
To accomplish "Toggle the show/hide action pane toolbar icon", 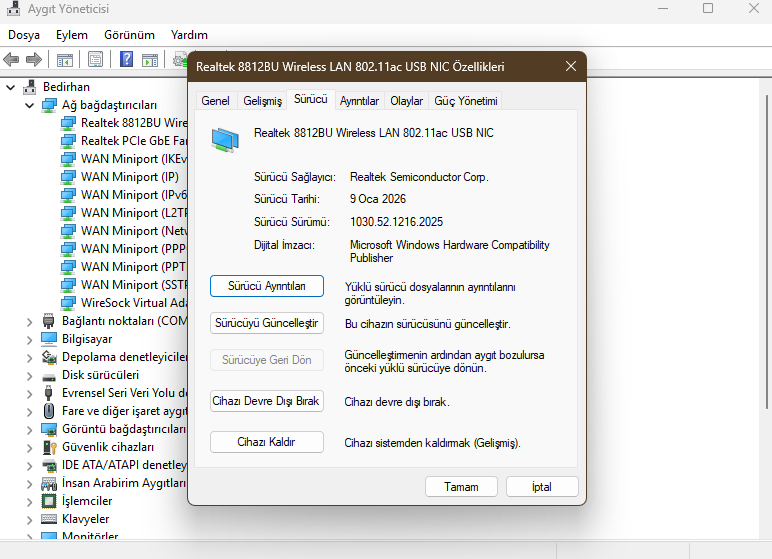I will pos(150,60).
